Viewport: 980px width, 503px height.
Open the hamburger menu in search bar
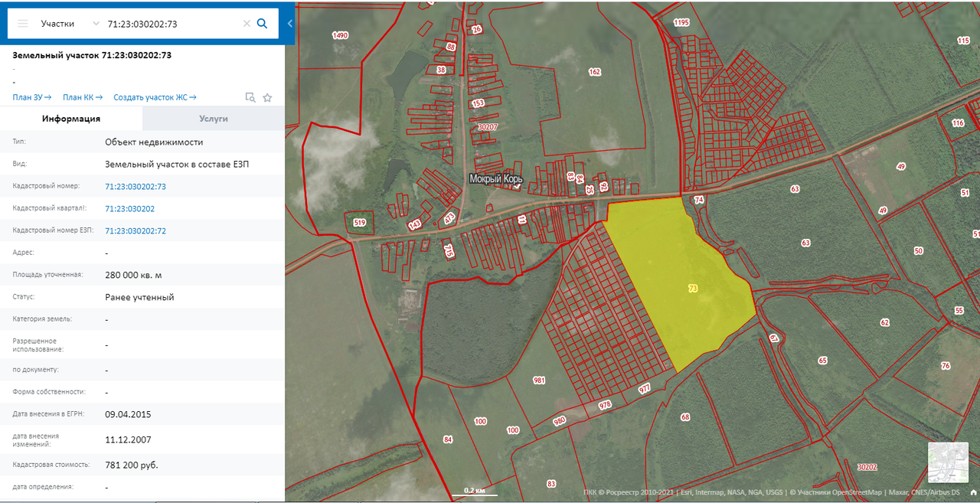(x=23, y=24)
